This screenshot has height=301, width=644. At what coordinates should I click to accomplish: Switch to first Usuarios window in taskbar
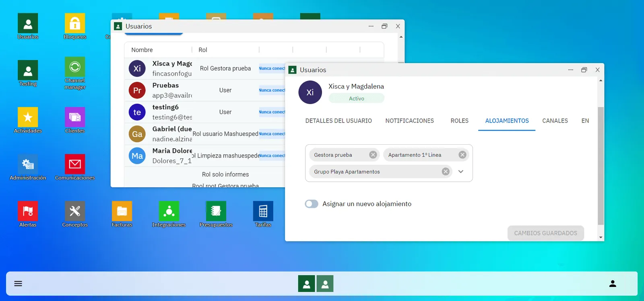tap(307, 284)
